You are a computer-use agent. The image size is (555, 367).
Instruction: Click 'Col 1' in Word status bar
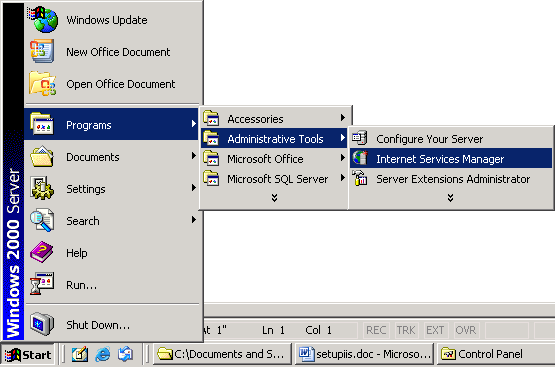(x=319, y=330)
